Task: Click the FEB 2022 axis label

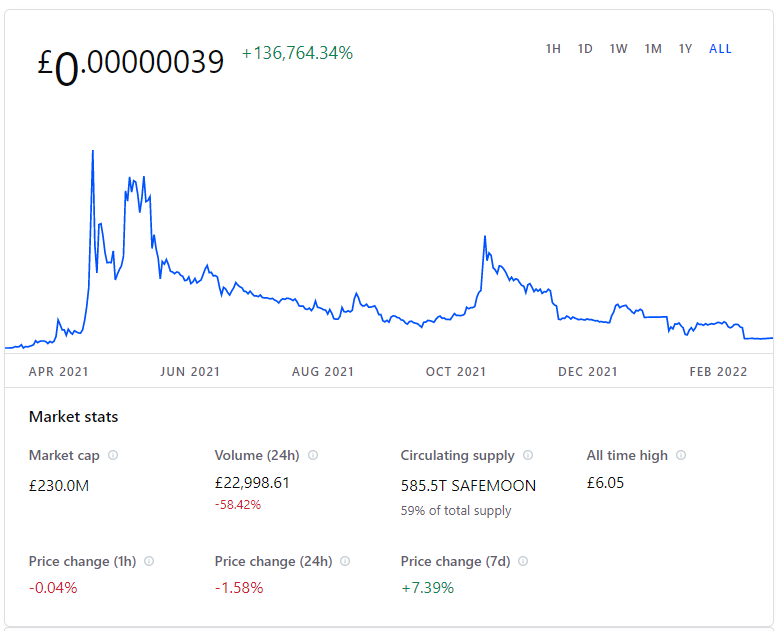Action: [718, 372]
